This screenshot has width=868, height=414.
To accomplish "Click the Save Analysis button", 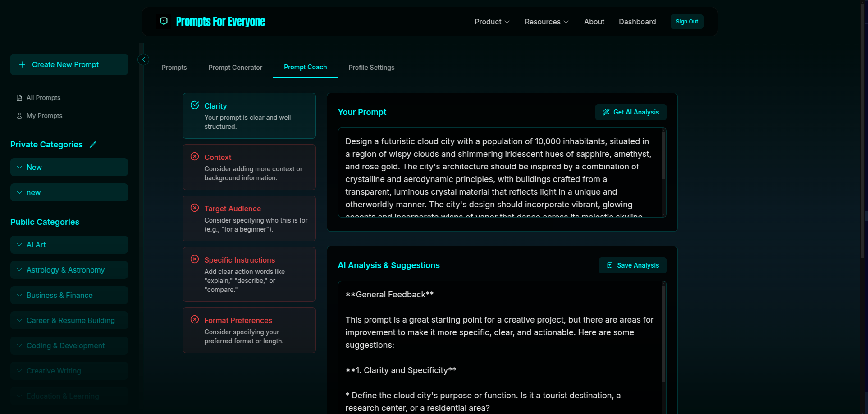I will click(633, 265).
